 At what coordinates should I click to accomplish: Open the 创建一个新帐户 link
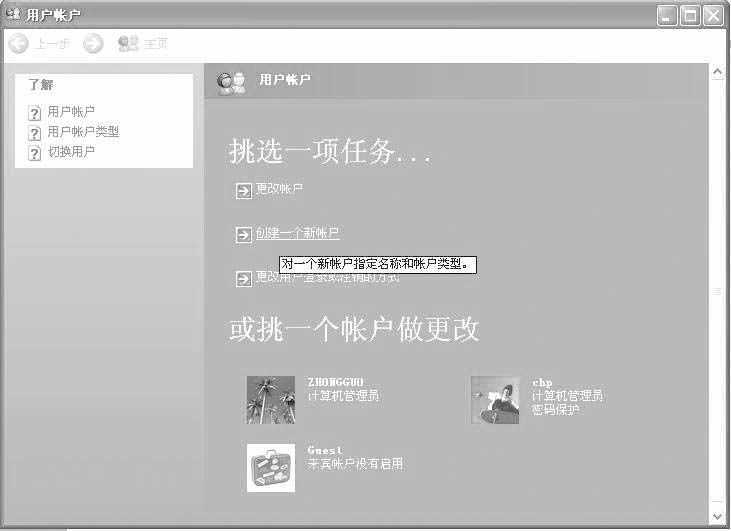297,234
